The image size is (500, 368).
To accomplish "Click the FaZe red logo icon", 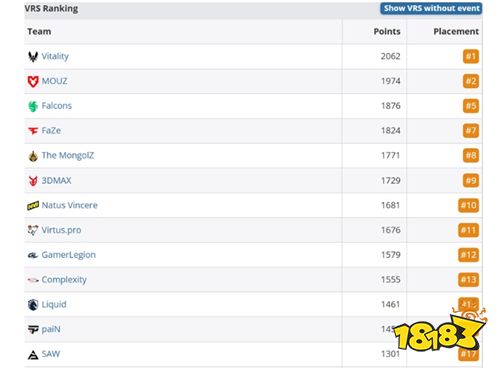I will pos(33,131).
